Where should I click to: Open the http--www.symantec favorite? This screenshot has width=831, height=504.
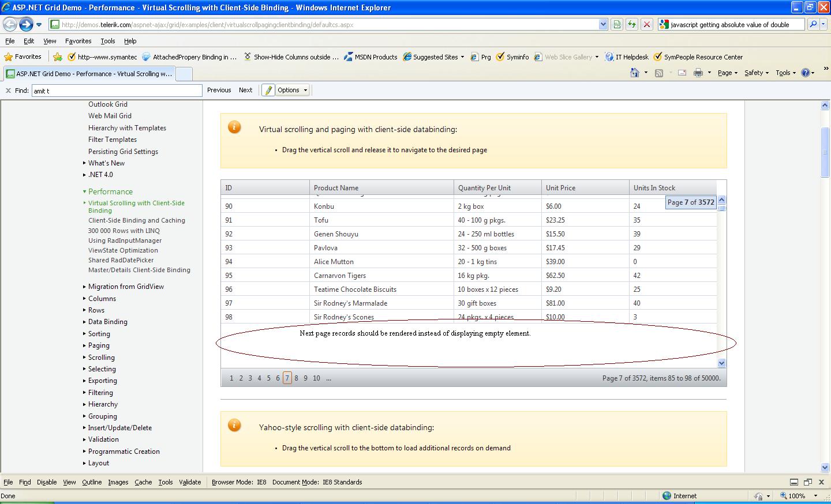pyautogui.click(x=102, y=57)
